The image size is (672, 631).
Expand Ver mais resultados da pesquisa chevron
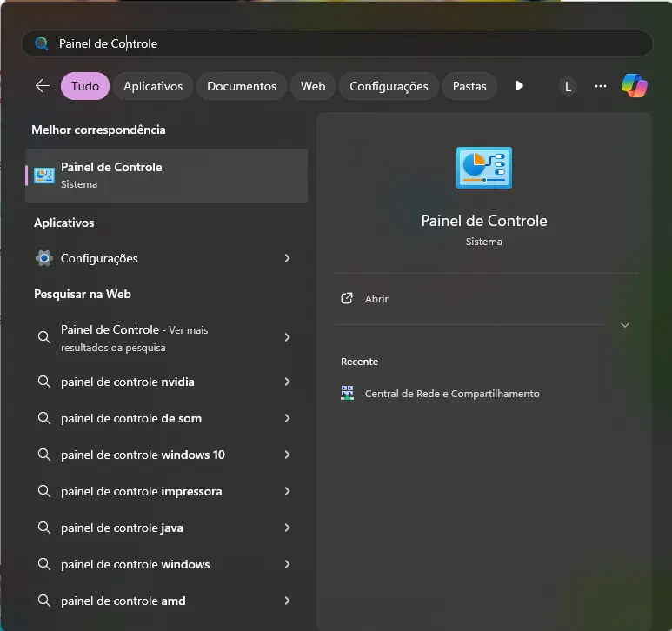coord(287,337)
